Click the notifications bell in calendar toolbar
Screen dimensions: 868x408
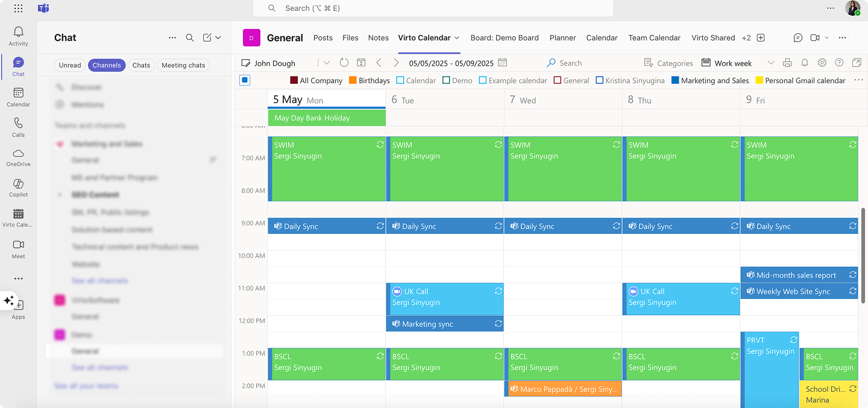[805, 63]
